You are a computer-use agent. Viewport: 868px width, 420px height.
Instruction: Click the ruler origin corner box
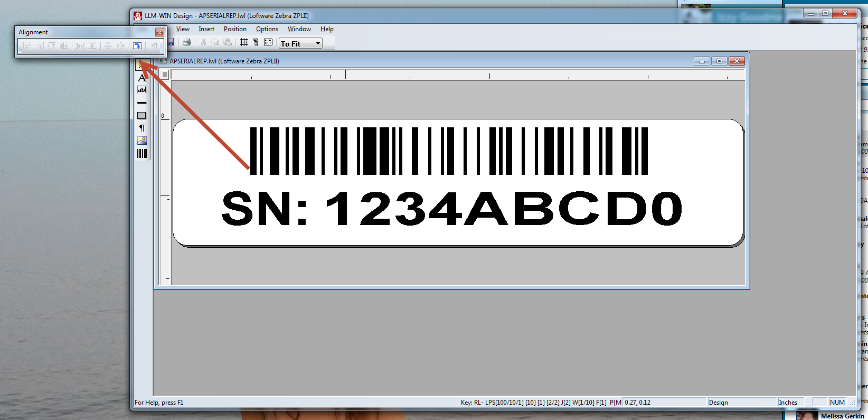(x=165, y=74)
